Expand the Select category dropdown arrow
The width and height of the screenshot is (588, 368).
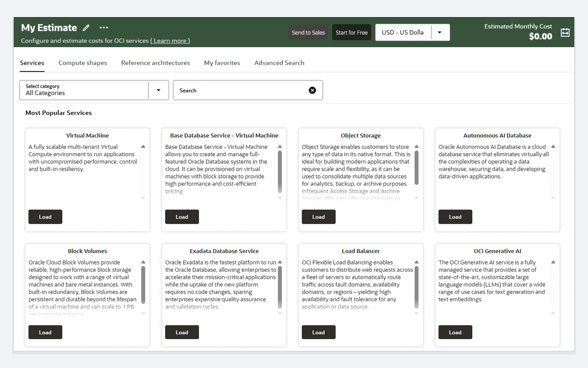tap(158, 90)
